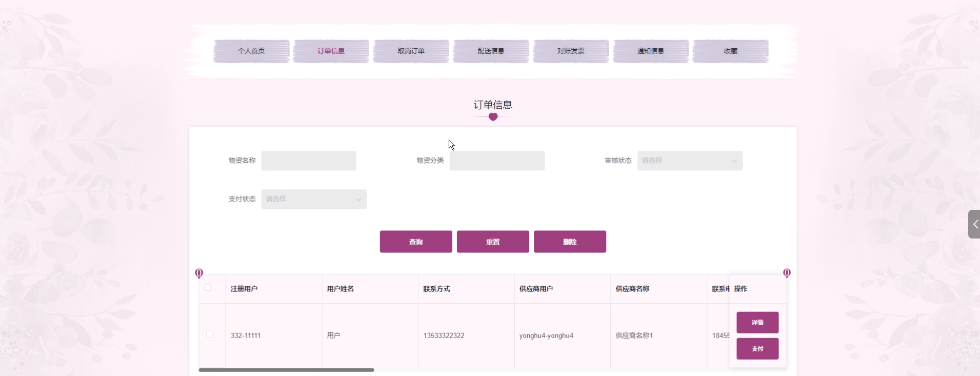Reset filters with the 重置 button
Viewport: 980px width, 376px height.
(493, 242)
